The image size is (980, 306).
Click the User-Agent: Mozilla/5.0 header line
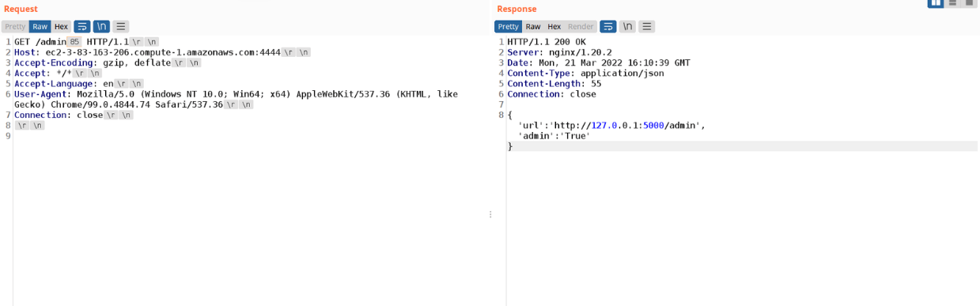236,94
